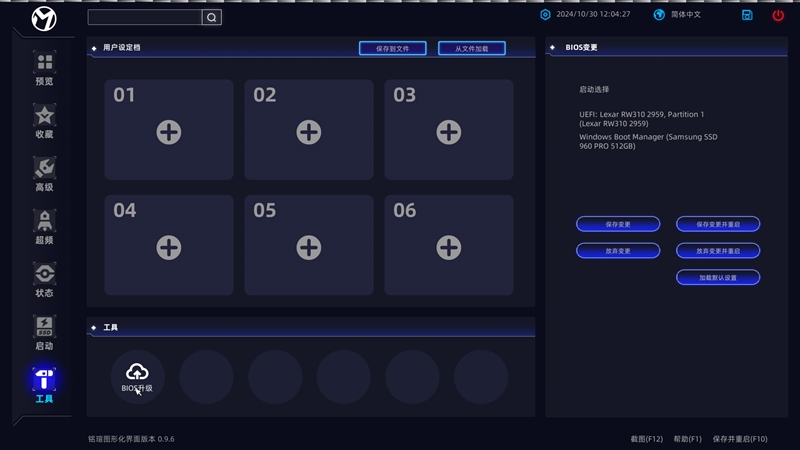
Task: Open the 预览 (Preview) sidebar section
Action: (44, 68)
